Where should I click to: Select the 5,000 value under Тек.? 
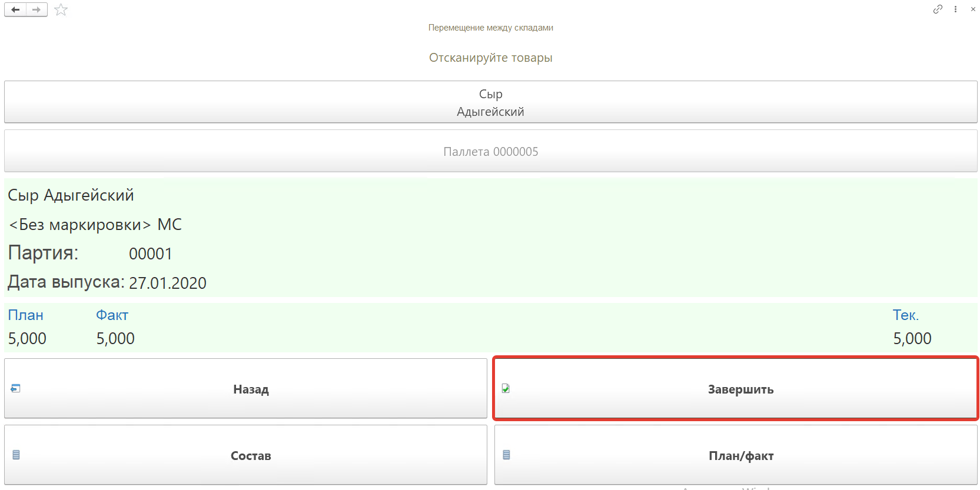point(912,339)
